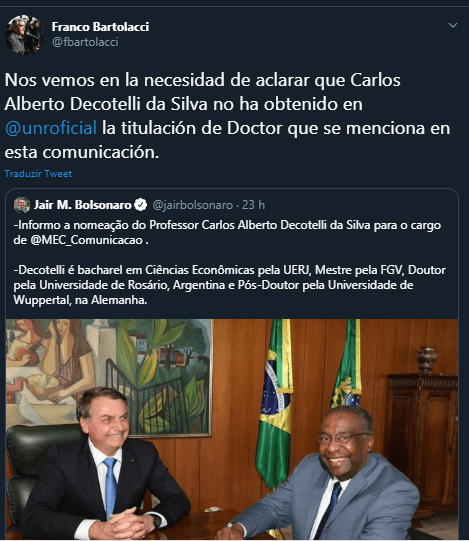The image size is (469, 541).
Task: Open the @jairbolsonaro handle
Action: (x=193, y=205)
